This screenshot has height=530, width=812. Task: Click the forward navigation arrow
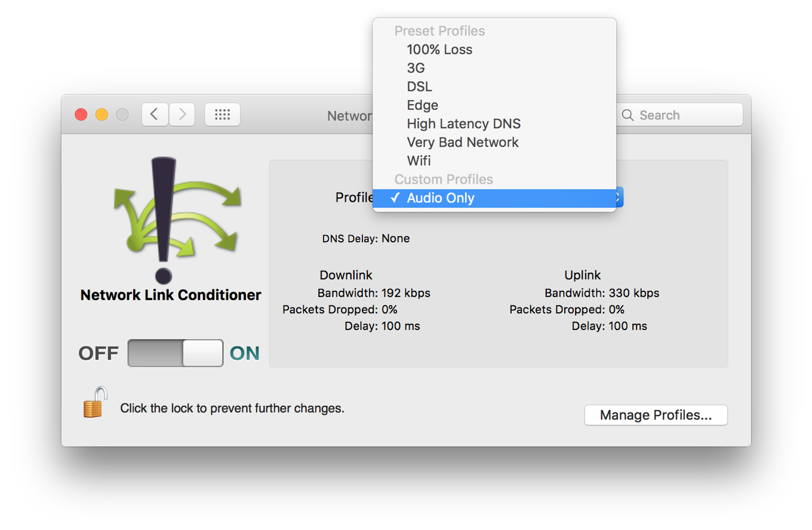(x=183, y=115)
